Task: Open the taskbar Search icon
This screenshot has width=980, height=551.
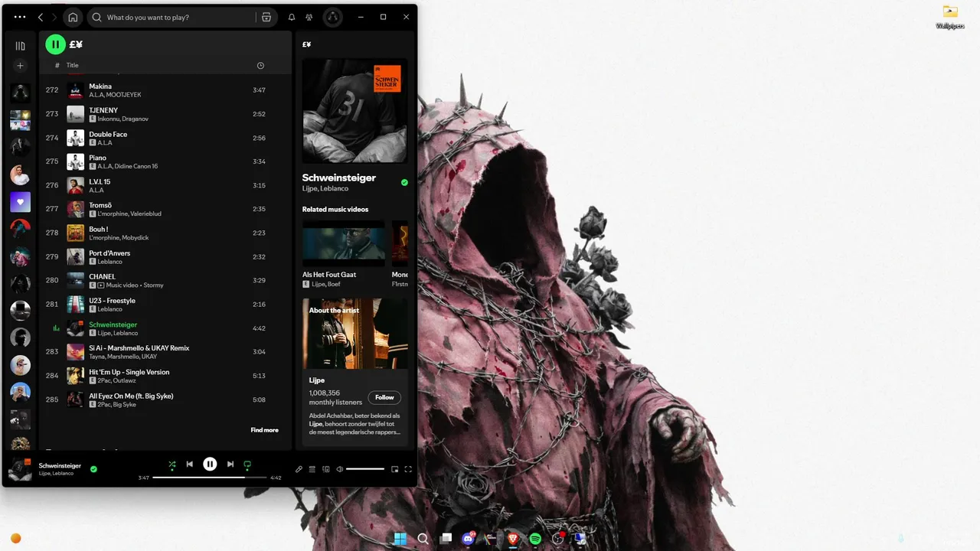Action: [423, 539]
